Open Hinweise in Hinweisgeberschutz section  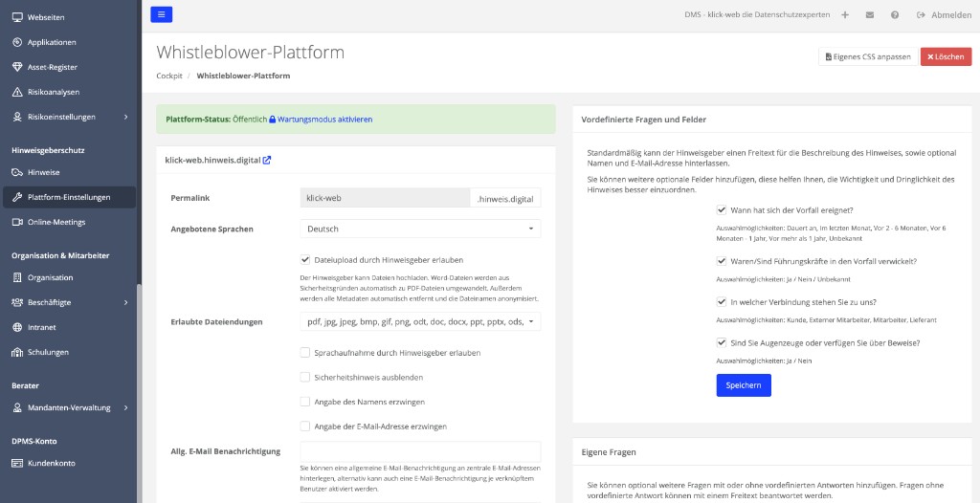tap(68, 172)
